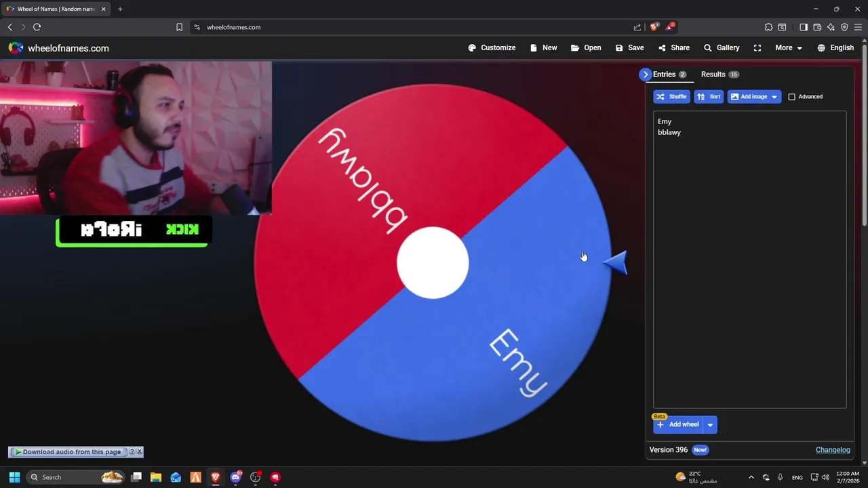Screen dimensions: 868x488
Task: Close the download audio bar
Action: click(x=140, y=452)
